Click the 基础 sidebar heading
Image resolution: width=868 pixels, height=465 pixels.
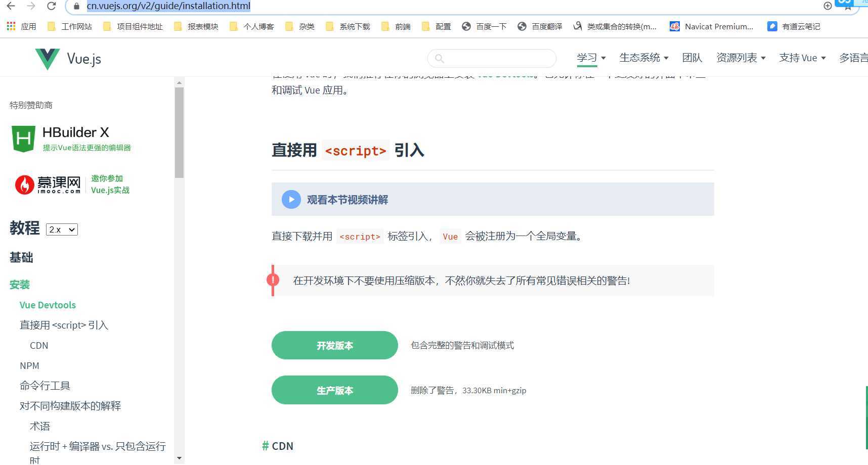(21, 257)
